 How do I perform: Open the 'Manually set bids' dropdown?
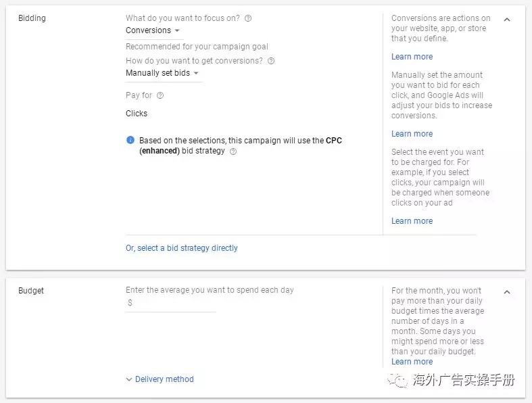[163, 73]
